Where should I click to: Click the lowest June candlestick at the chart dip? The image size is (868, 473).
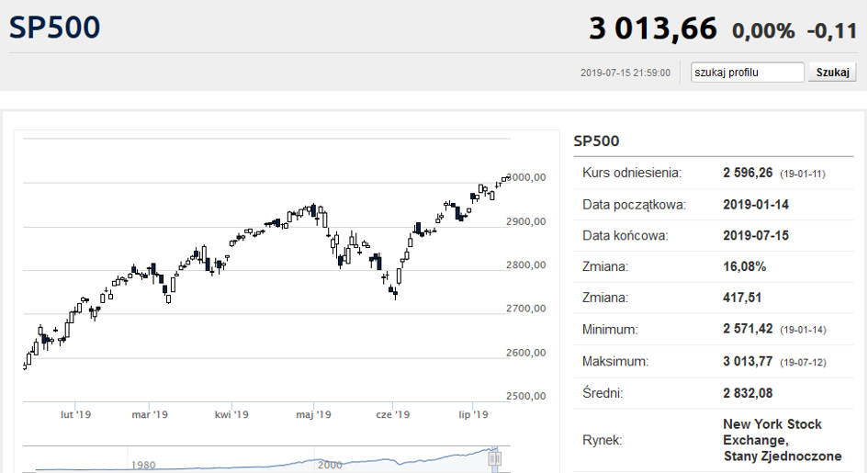pyautogui.click(x=395, y=292)
